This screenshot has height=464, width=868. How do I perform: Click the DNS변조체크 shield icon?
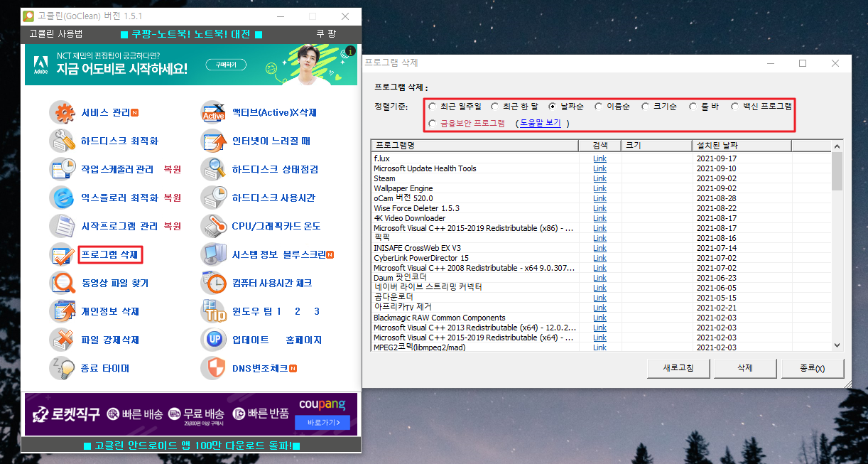click(214, 368)
